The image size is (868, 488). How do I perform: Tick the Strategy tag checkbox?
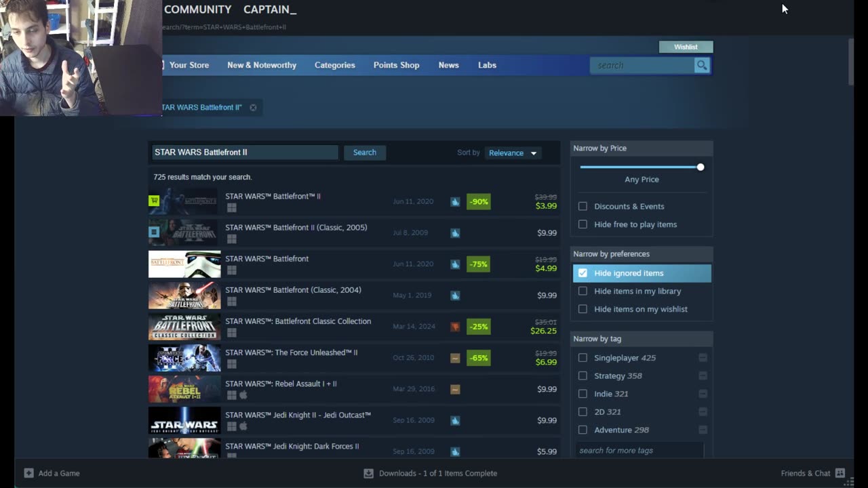point(583,375)
